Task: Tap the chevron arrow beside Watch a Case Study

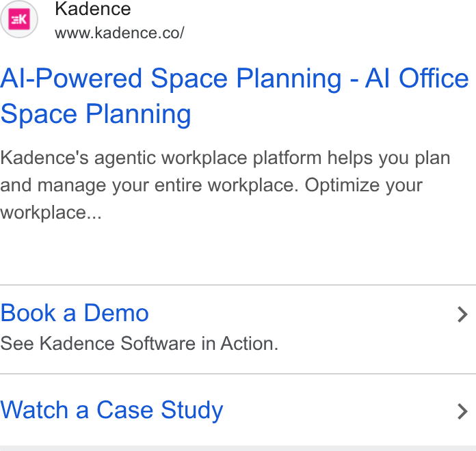Action: point(462,411)
